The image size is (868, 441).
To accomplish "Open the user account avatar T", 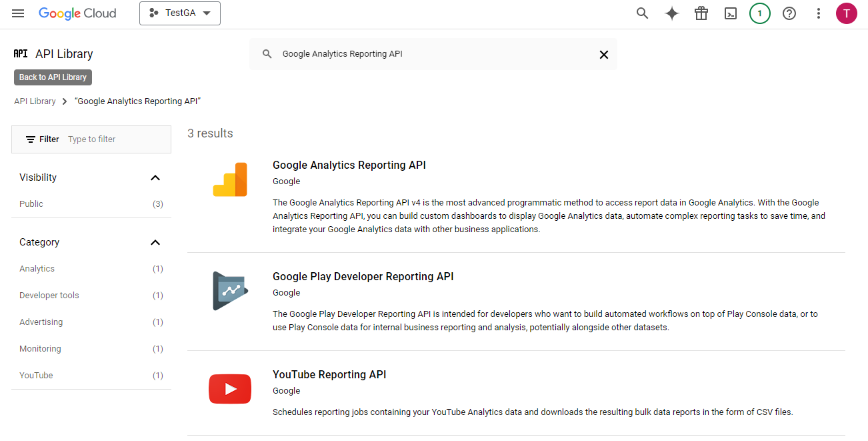I will [x=847, y=13].
